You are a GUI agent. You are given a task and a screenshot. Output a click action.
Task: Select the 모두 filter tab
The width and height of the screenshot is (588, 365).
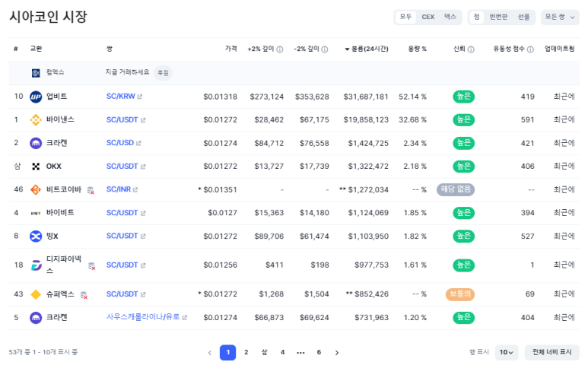click(405, 17)
